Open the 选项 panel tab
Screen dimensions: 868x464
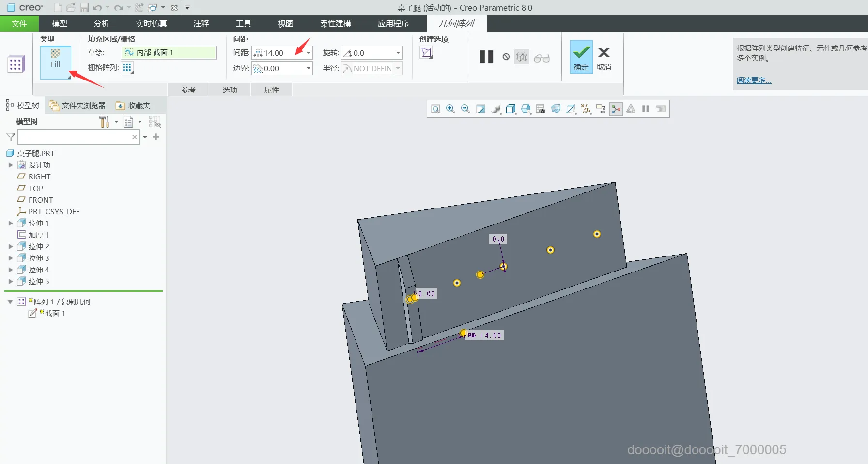coord(230,90)
